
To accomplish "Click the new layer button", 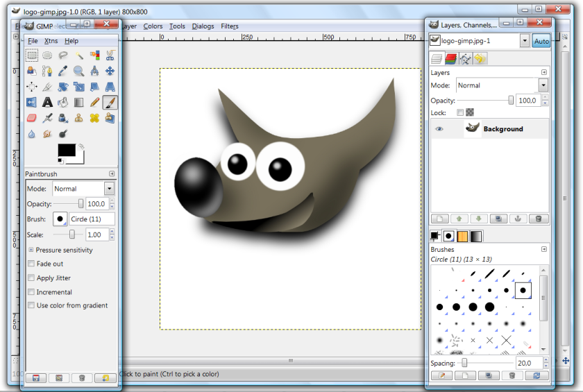I will (x=440, y=219).
